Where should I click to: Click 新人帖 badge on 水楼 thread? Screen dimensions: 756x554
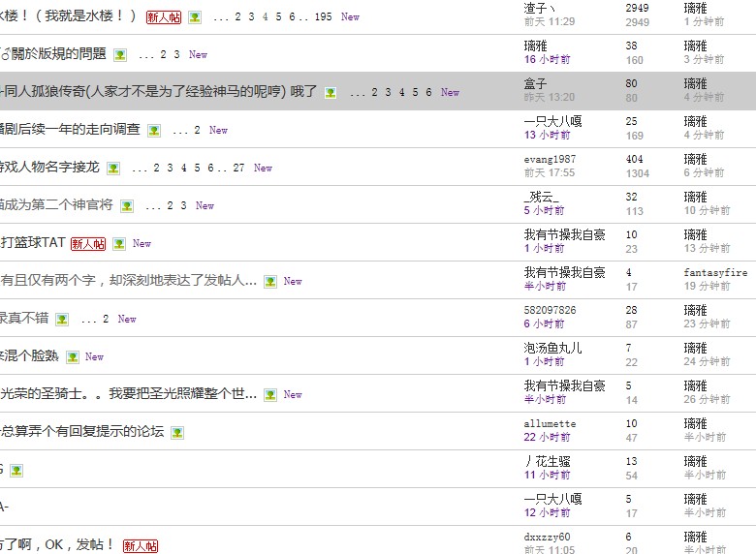pos(164,17)
